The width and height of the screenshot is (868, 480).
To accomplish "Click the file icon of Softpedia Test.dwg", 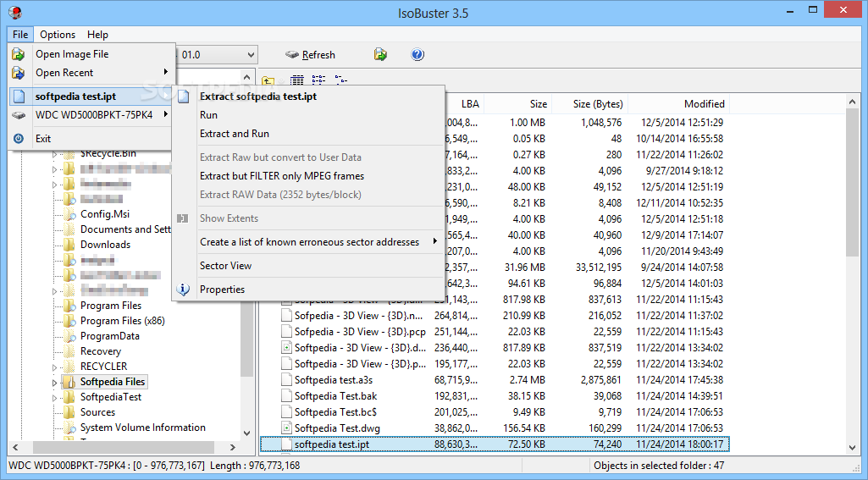I will click(286, 428).
